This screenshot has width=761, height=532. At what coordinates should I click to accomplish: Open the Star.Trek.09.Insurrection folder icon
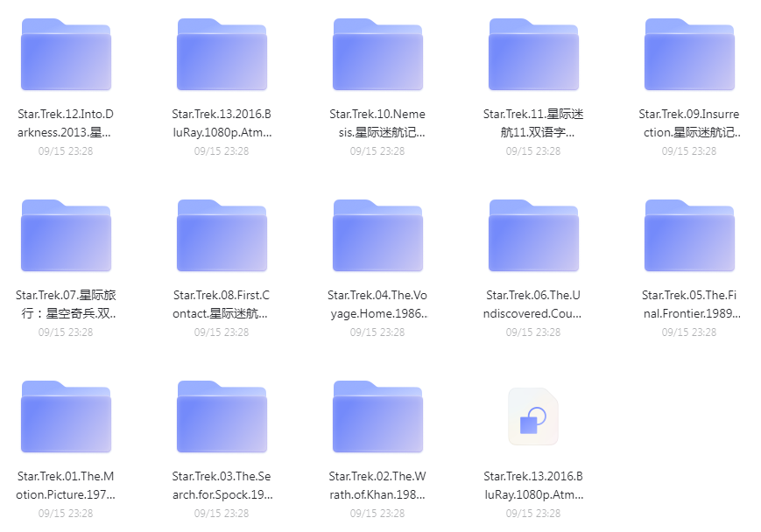tap(689, 54)
